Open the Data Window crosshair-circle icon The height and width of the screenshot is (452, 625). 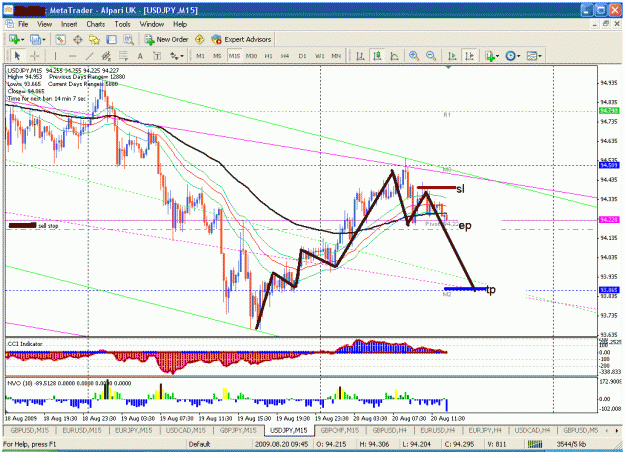click(77, 39)
